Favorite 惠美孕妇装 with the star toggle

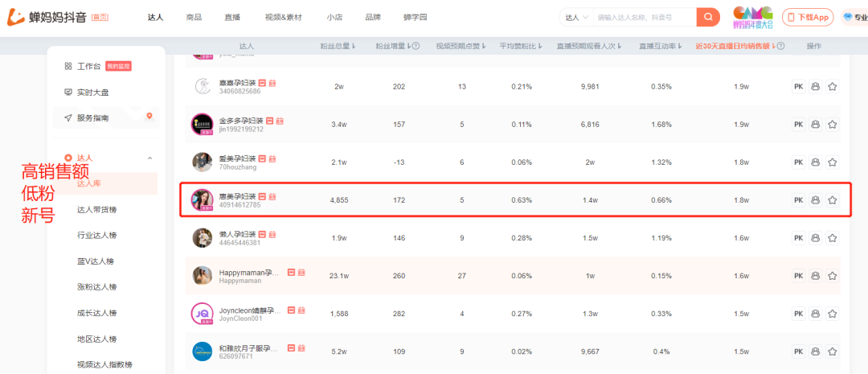coord(833,200)
